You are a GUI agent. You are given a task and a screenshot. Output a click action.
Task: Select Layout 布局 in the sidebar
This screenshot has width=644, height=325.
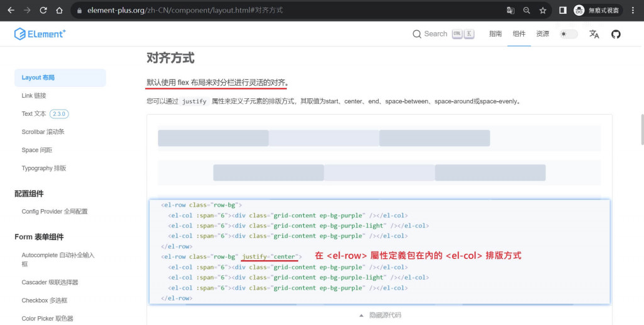[x=60, y=77]
